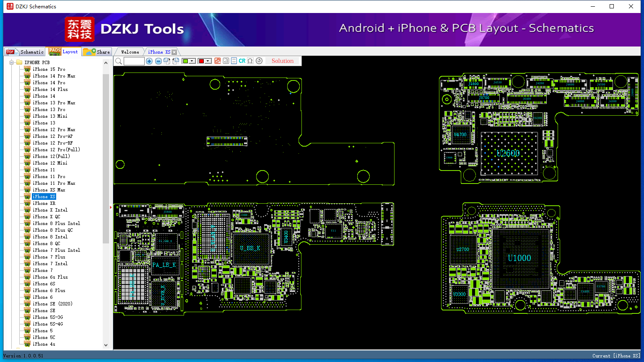Close the iPhone XS document tab
Viewport: 644px width, 362px height.
174,52
